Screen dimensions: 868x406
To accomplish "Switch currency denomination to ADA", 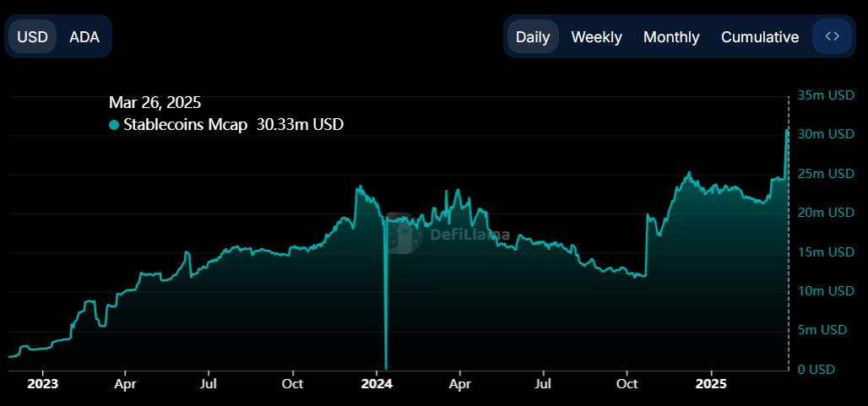I will click(x=84, y=37).
